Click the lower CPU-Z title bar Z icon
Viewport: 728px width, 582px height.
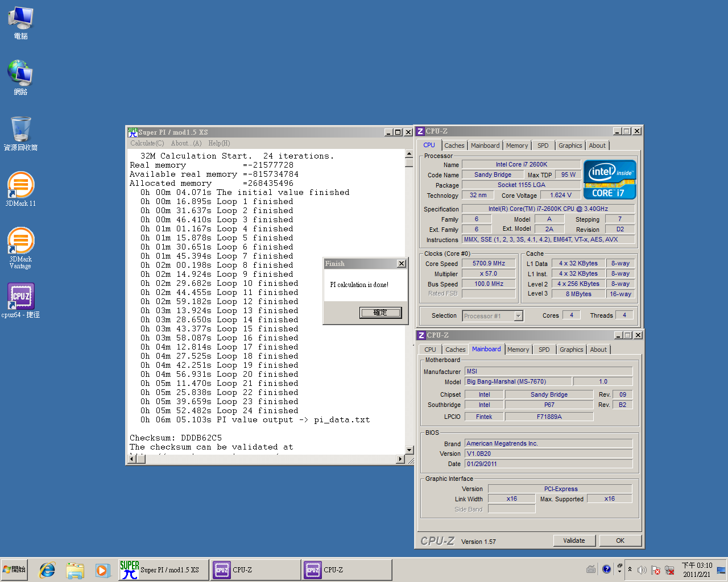click(422, 335)
